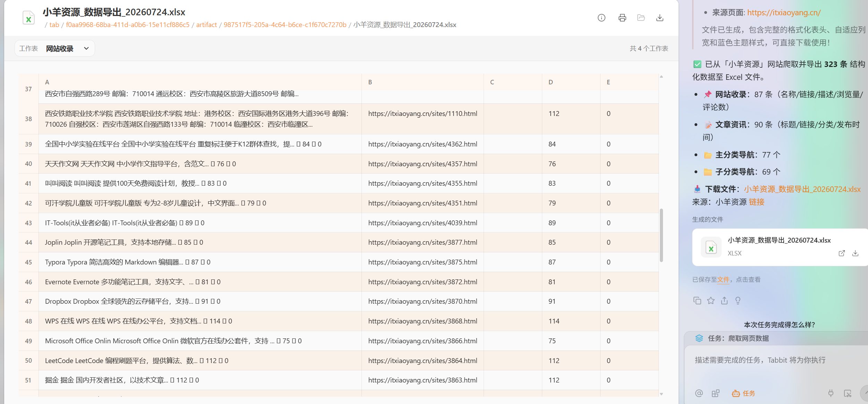Select the LeetCode 编程刷题平台 cell
Image resolution: width=868 pixels, height=404 pixels.
[200, 361]
